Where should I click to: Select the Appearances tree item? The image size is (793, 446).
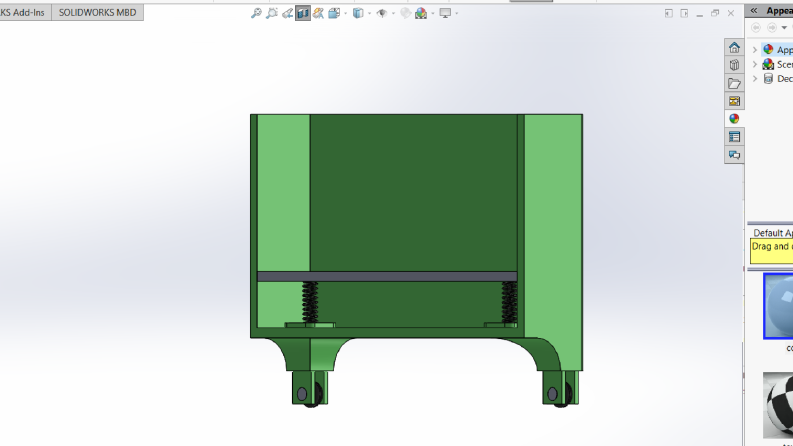coord(778,50)
